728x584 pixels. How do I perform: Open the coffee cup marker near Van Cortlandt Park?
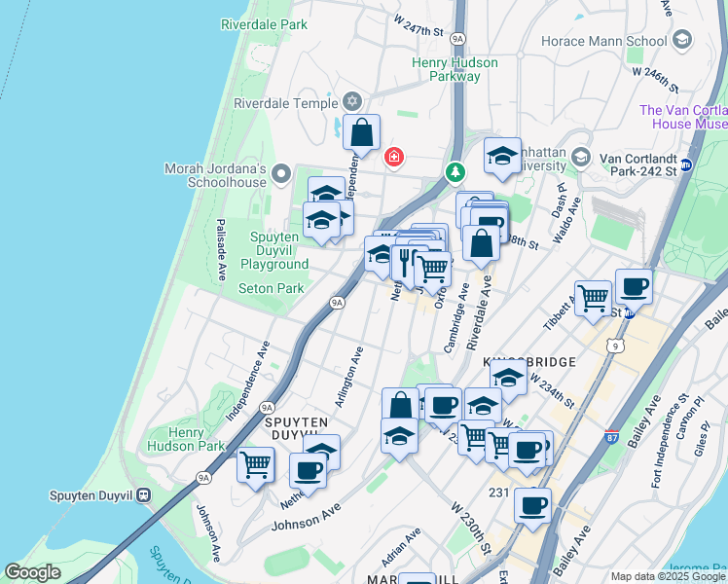[634, 288]
